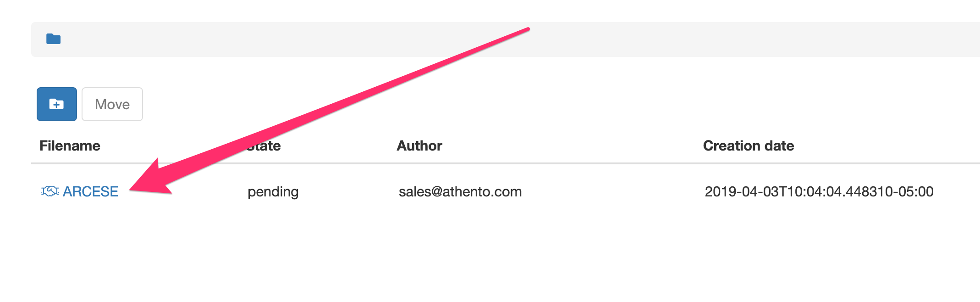Click the sales@athento.com author cell
Screen dimensions: 980x302
[460, 192]
